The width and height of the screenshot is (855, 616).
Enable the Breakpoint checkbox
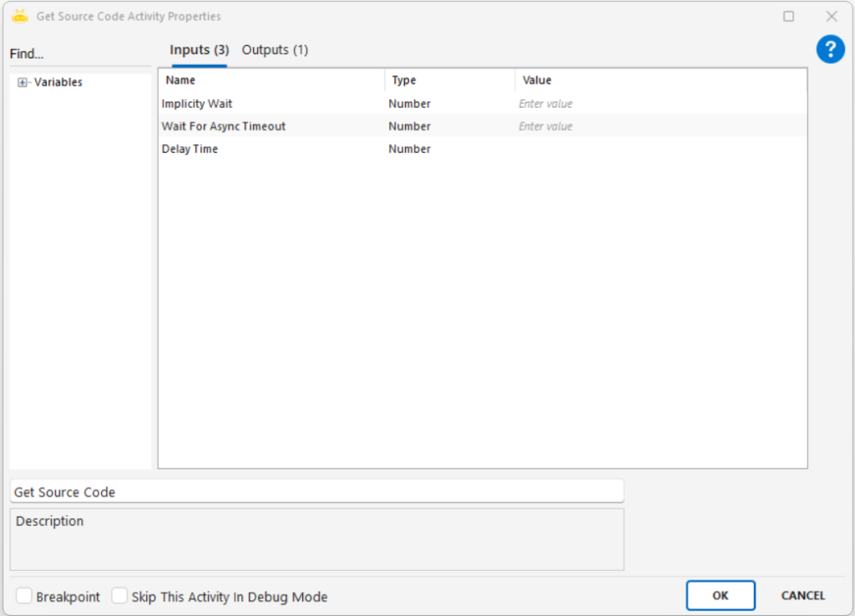[x=25, y=596]
